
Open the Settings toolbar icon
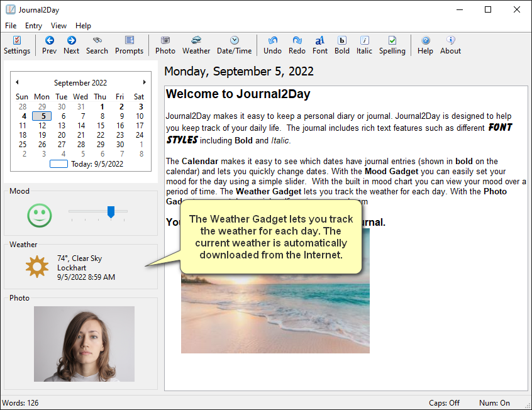click(x=17, y=45)
